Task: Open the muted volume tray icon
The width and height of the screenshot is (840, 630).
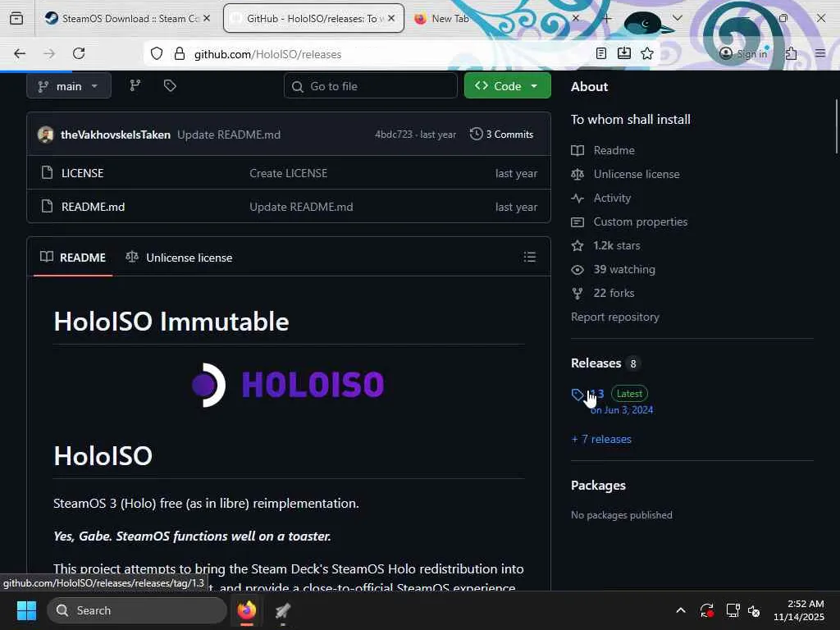Action: [x=755, y=610]
